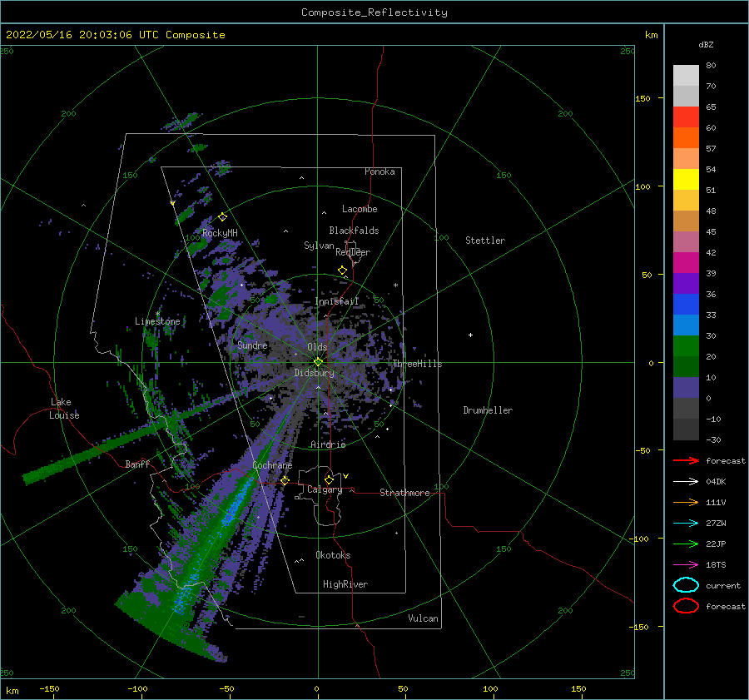Click the 33 dBZ blue color swatch
This screenshot has width=749, height=700.
click(686, 325)
